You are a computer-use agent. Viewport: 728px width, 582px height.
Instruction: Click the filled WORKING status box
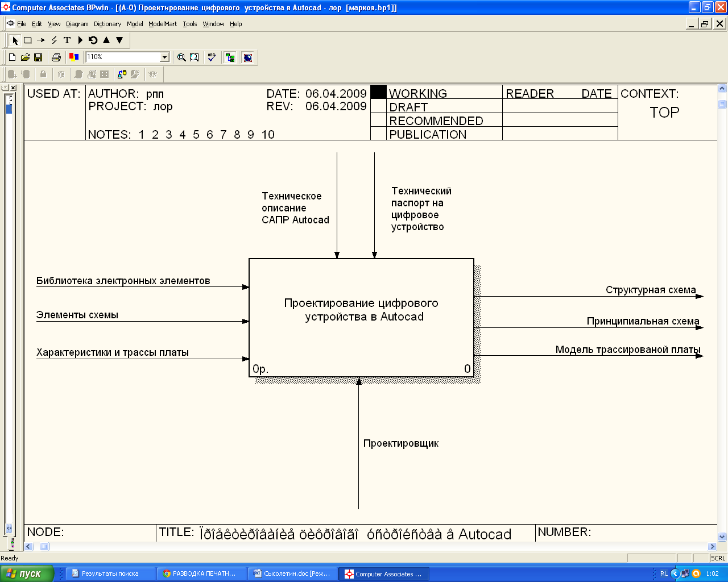coord(378,92)
